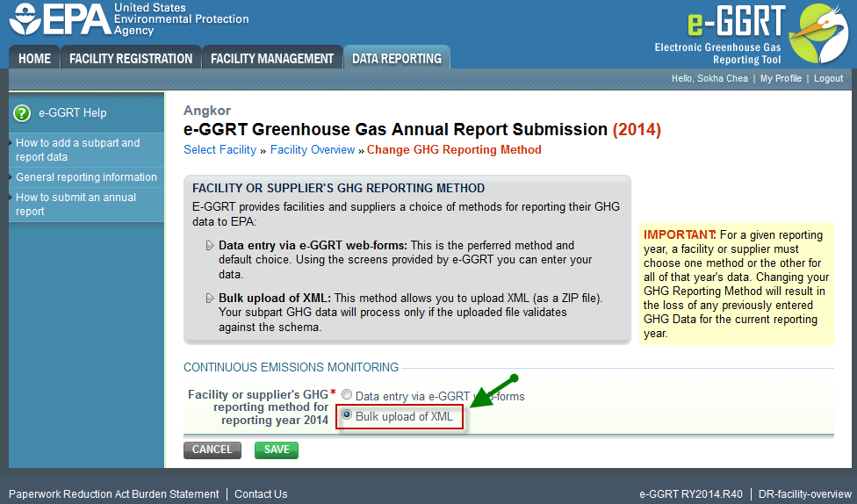
Task: Click the green e-GGRT Help question icon
Action: pyautogui.click(x=22, y=113)
